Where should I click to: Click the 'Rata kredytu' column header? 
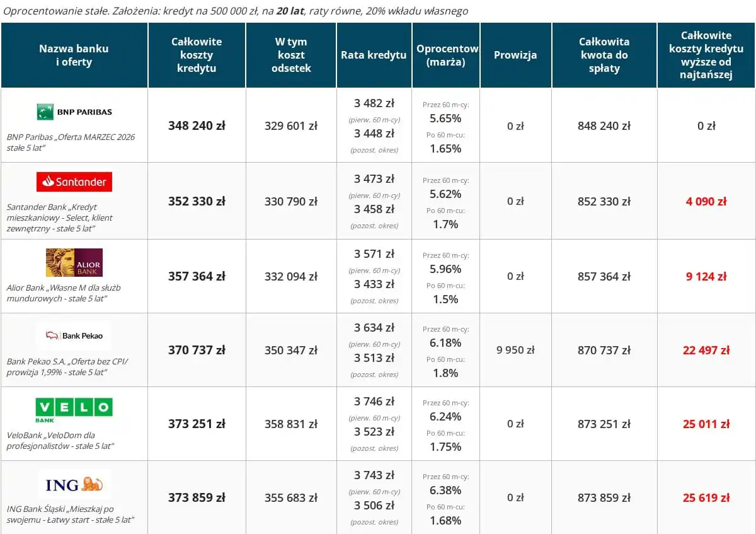(374, 55)
